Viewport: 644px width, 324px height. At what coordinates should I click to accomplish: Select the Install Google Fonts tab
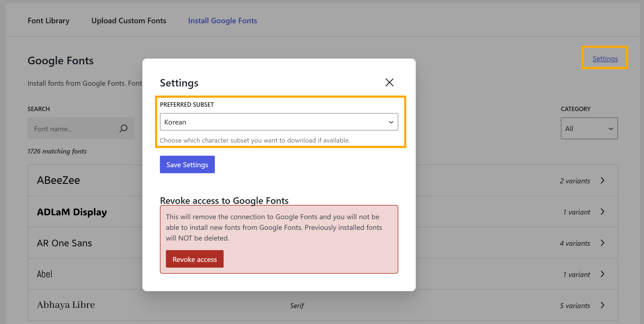pyautogui.click(x=223, y=21)
